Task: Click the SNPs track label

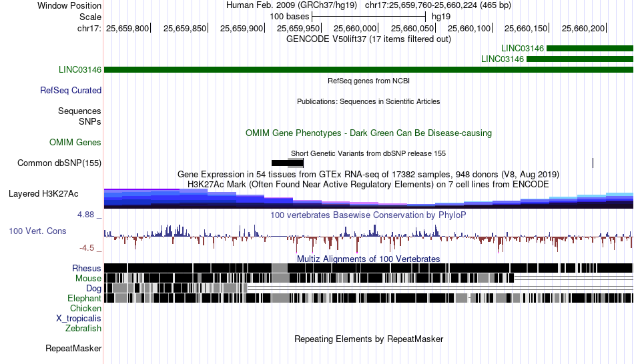Action: (x=90, y=121)
